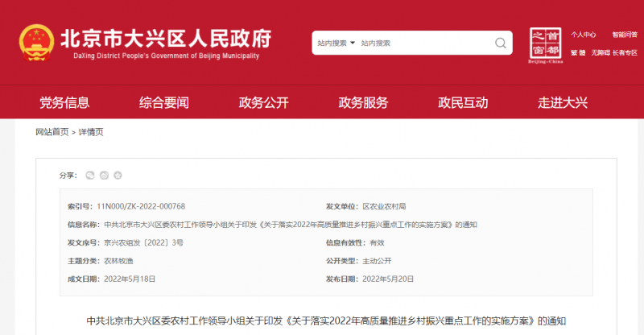Click the 信息名称 title in the metadata box
This screenshot has height=335, width=644.
point(291,225)
